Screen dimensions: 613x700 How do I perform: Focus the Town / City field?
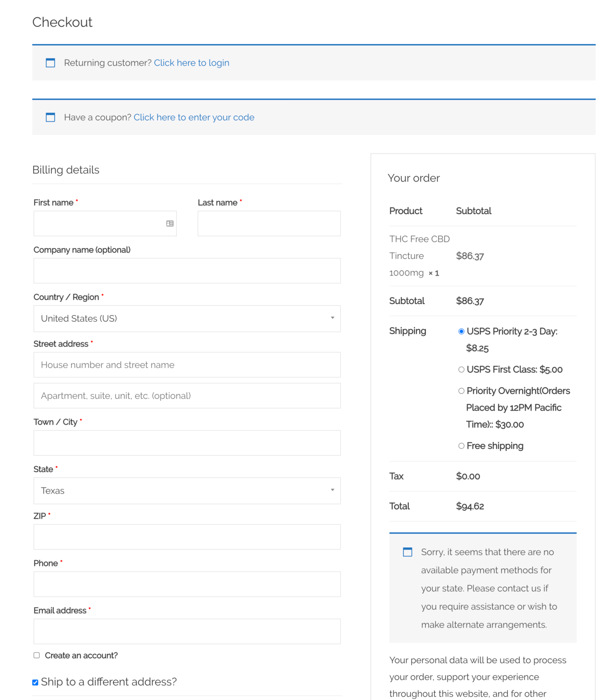187,443
